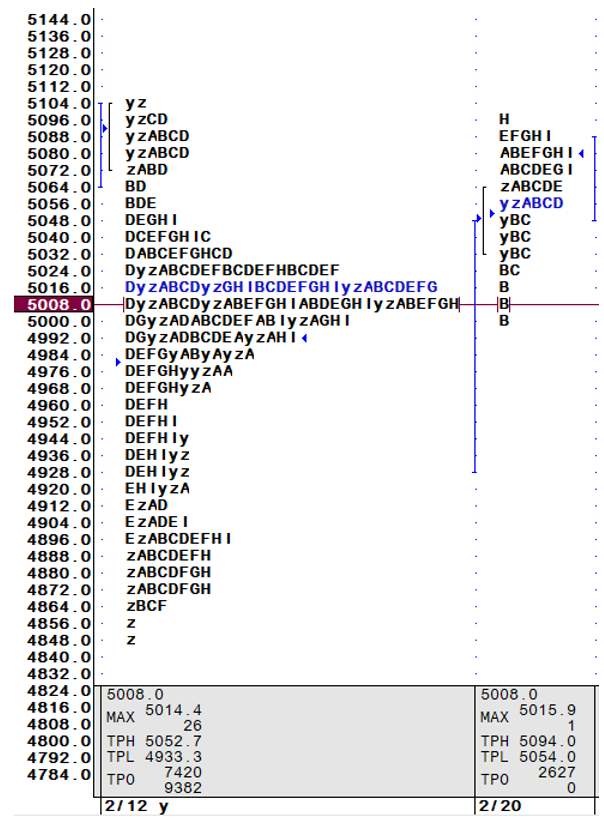Click the blue arrow marker after the 4992.0 row letters
The image size is (604, 822).
tap(304, 338)
